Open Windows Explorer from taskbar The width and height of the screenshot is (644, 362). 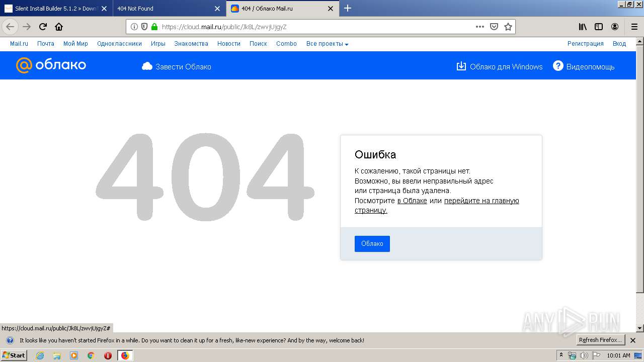(x=57, y=355)
